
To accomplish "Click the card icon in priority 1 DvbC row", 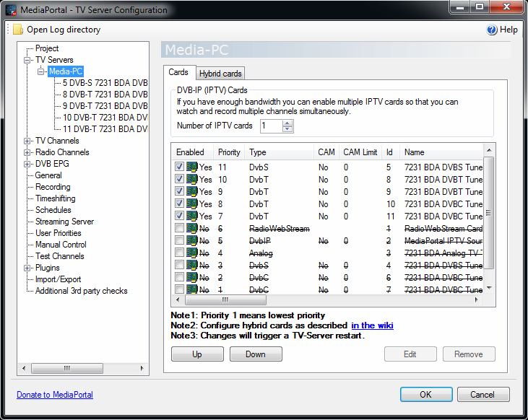I will coord(192,289).
